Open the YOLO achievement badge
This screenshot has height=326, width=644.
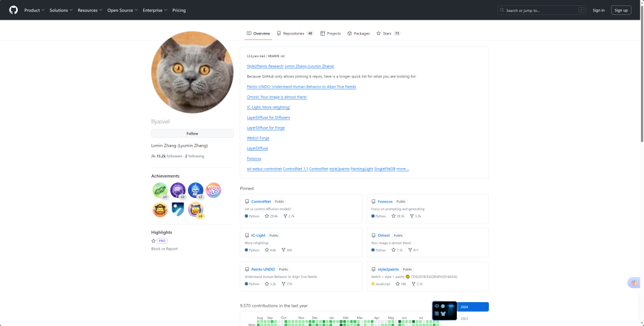click(x=213, y=190)
